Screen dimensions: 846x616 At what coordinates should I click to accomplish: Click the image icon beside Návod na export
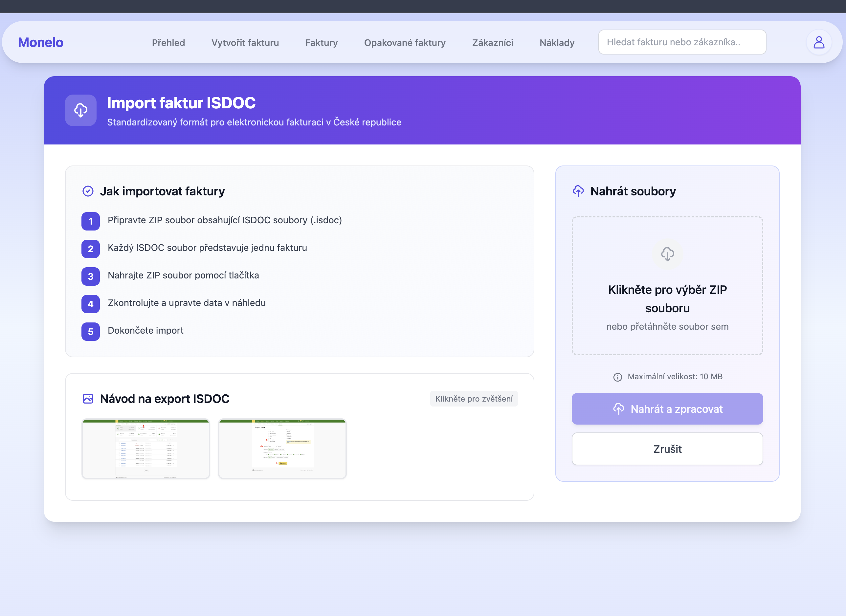88,399
